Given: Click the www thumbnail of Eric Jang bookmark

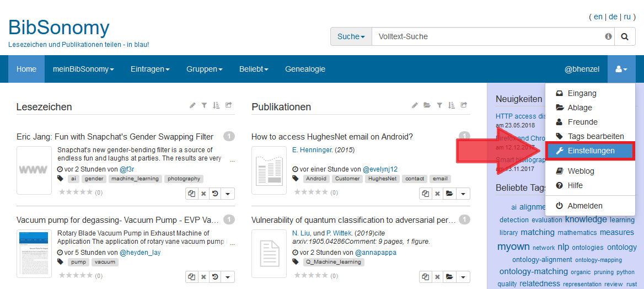Looking at the screenshot, I should click(34, 170).
